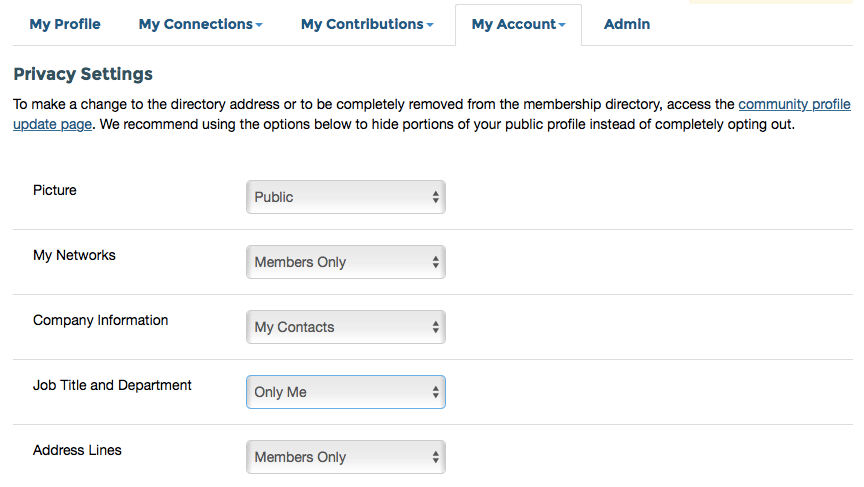Viewport: 864px width, 487px height.
Task: Open the Company Information privacy dropdown
Action: [x=345, y=327]
